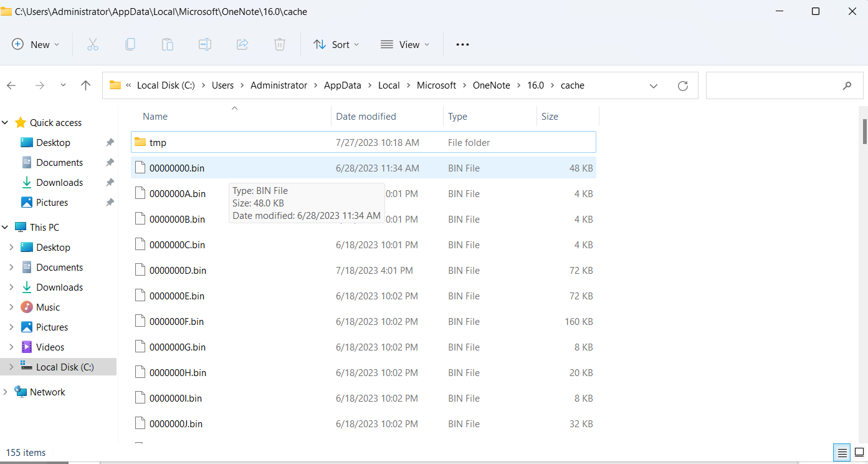
Task: Click file icon of 0000000A.bin
Action: click(140, 193)
